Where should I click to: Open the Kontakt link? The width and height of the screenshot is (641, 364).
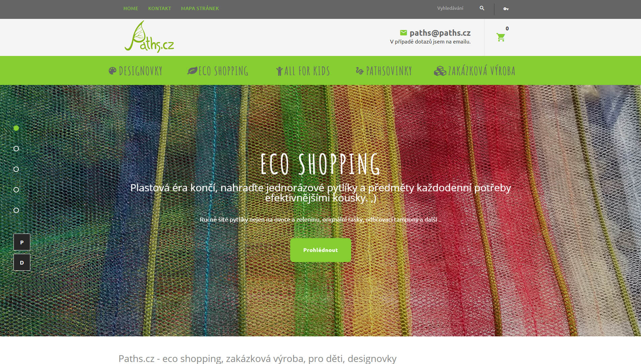[159, 8]
